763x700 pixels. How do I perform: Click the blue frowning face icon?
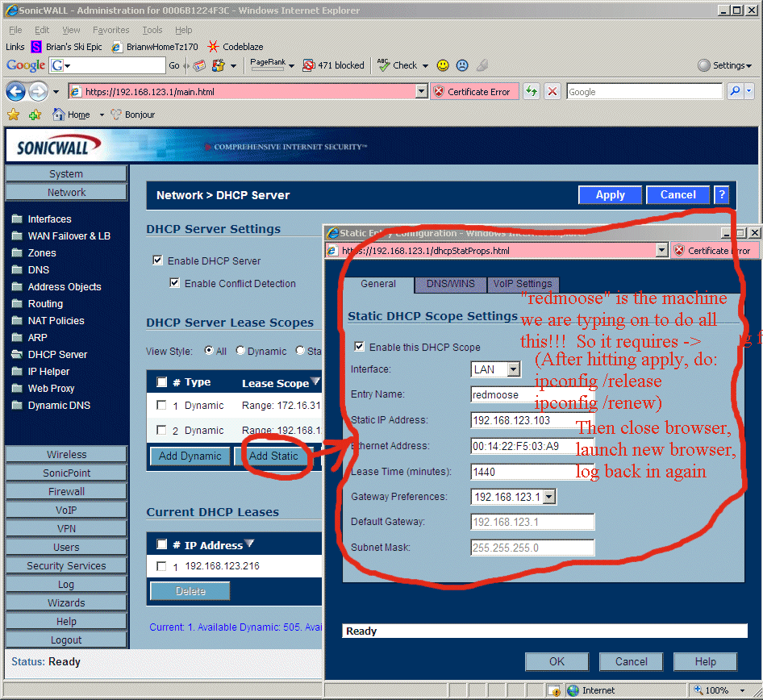point(462,65)
